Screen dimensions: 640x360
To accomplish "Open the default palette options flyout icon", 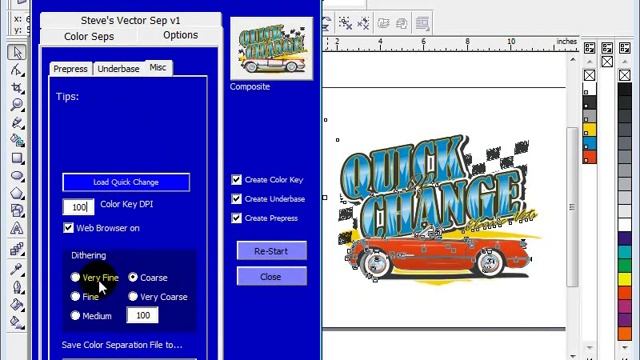I will pyautogui.click(x=625, y=48).
